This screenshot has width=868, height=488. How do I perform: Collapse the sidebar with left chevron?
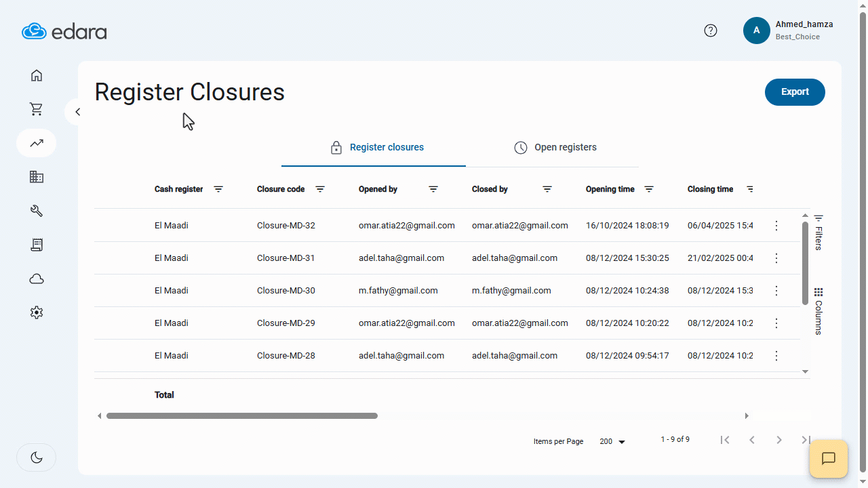click(x=77, y=112)
